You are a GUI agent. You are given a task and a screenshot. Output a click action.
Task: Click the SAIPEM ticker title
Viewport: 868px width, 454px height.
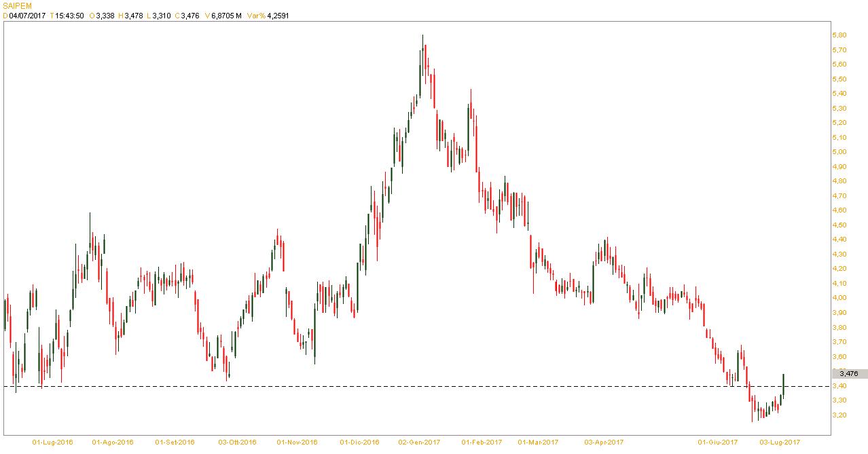tap(17, 5)
